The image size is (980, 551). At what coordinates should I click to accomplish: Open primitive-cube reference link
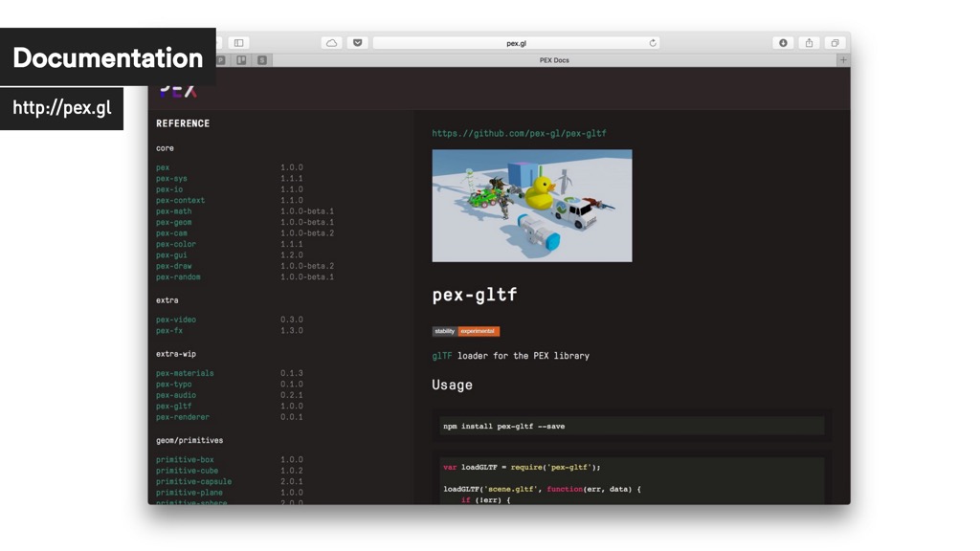click(187, 471)
